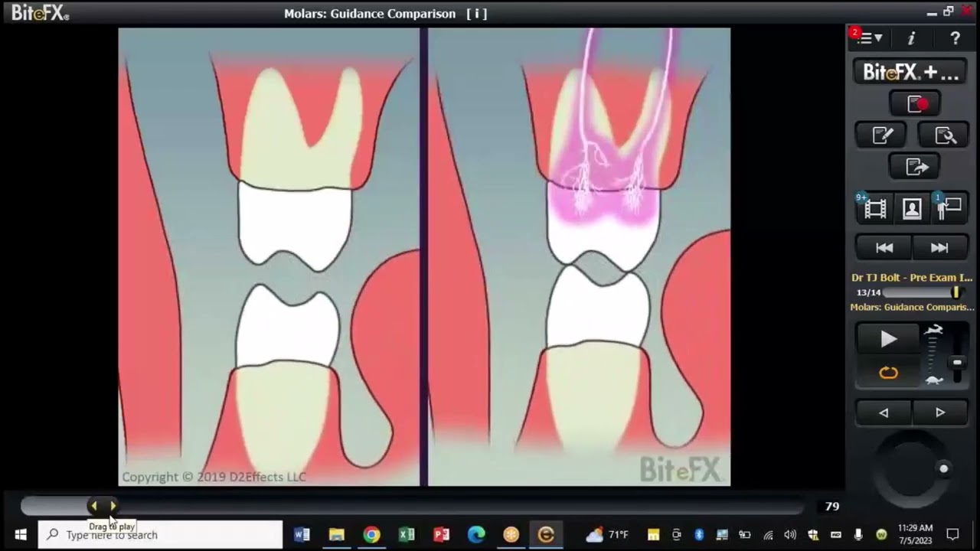Click the BiteFX logo at top left

click(40, 12)
